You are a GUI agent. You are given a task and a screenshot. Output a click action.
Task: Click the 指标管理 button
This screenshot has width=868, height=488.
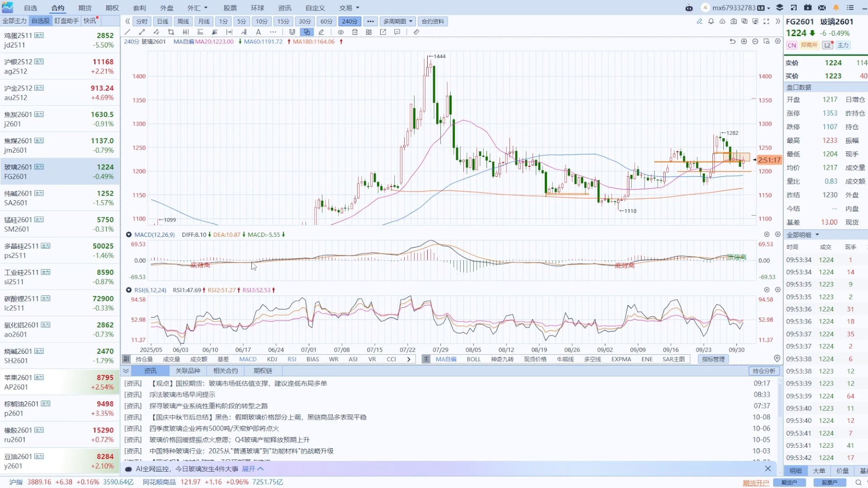tap(713, 359)
